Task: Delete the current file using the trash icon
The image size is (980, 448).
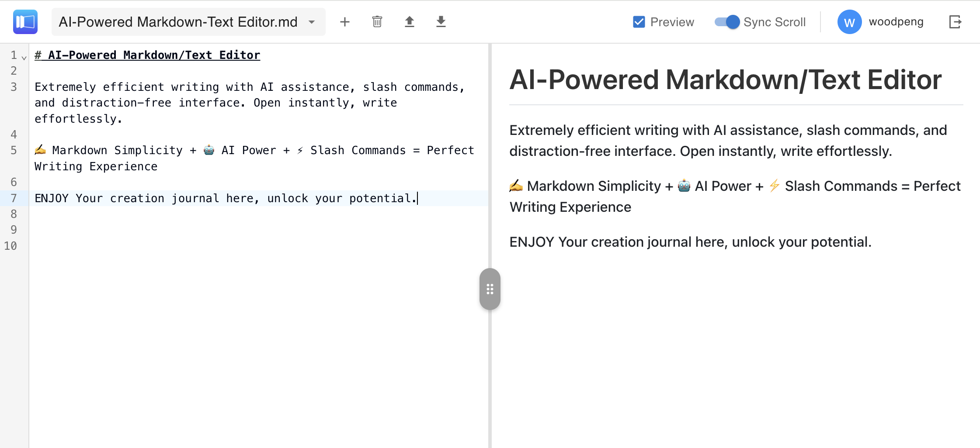Action: click(x=377, y=21)
